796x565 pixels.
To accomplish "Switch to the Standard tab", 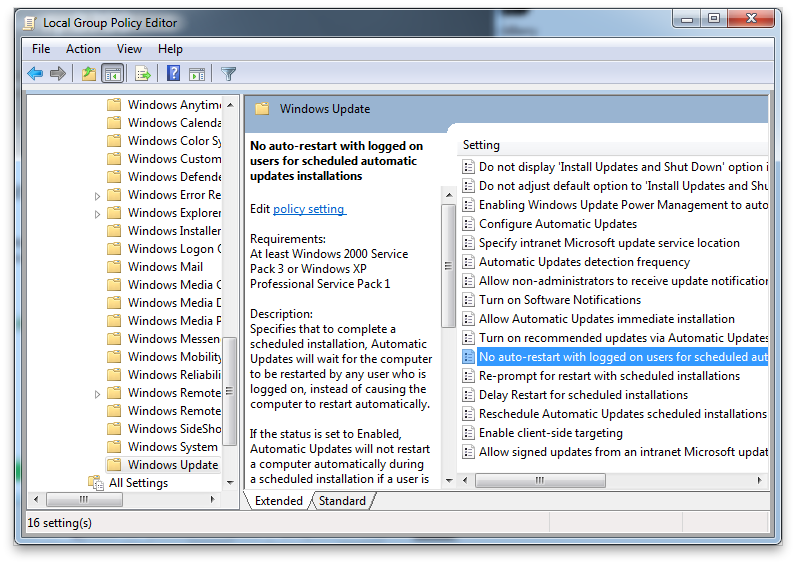I will click(342, 501).
